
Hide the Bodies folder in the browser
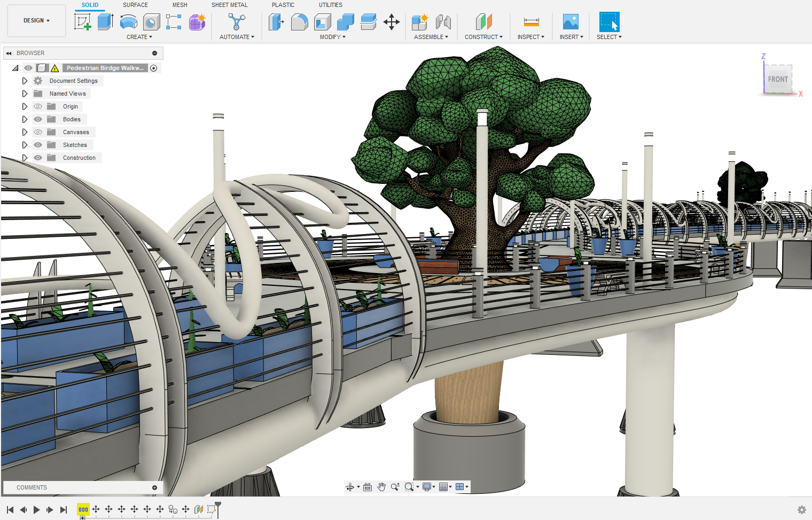[37, 119]
